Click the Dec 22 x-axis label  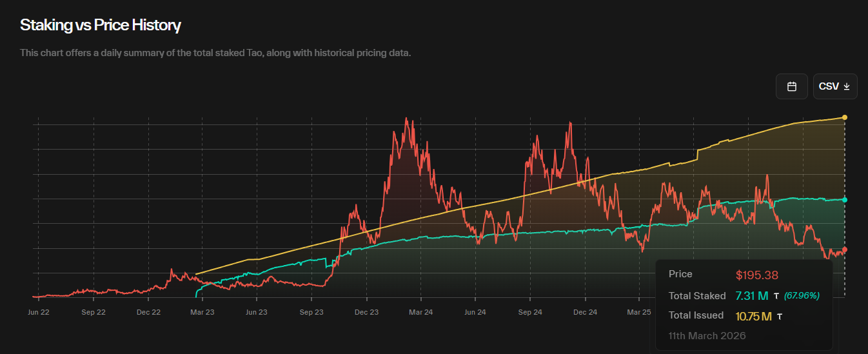(148, 312)
